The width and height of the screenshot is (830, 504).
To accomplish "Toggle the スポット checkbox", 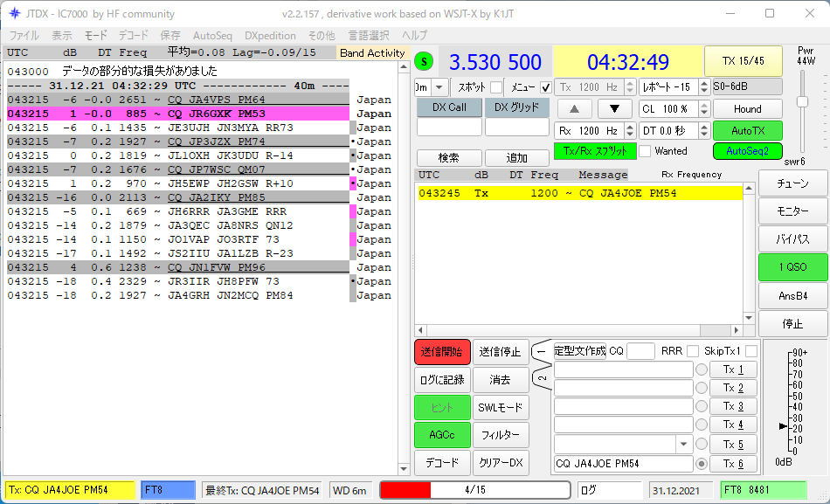I will point(496,87).
